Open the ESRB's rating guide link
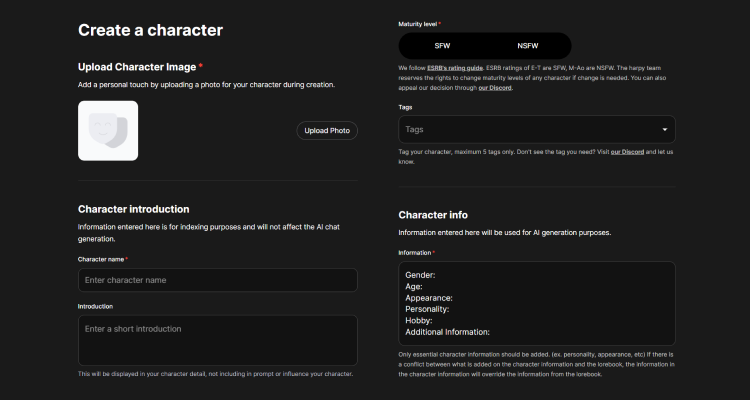Image resolution: width=750 pixels, height=400 pixels. pos(455,68)
